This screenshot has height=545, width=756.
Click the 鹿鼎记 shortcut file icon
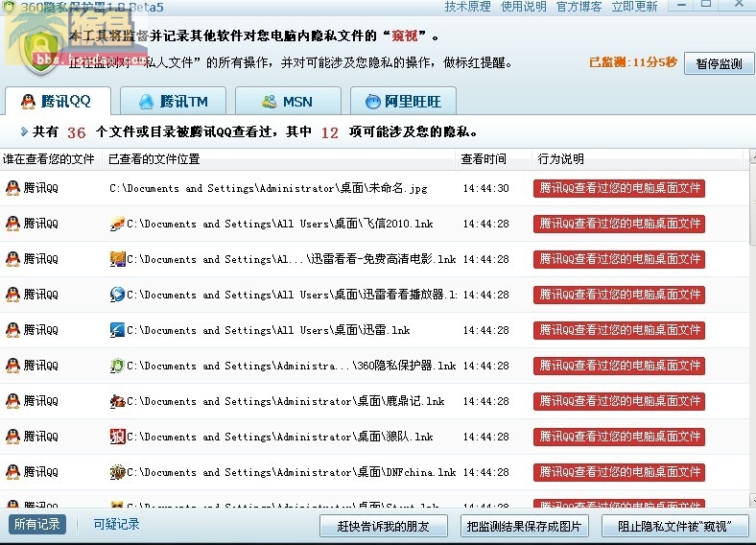tap(117, 401)
